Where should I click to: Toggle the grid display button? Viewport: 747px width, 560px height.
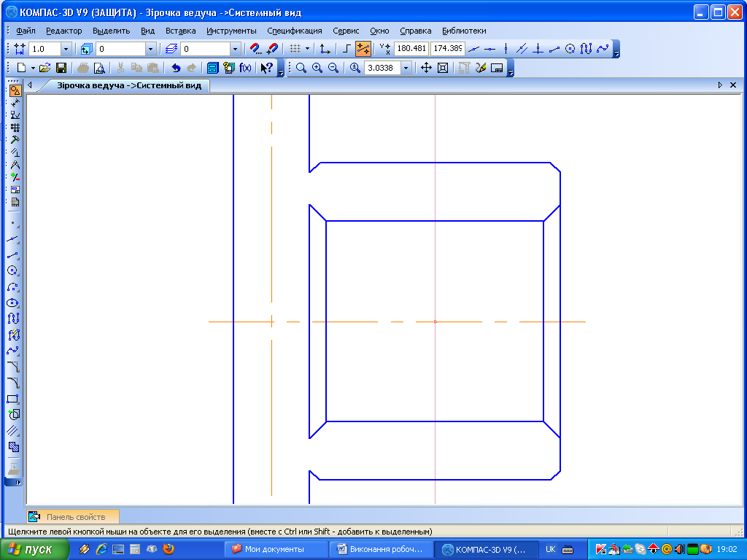(x=295, y=49)
